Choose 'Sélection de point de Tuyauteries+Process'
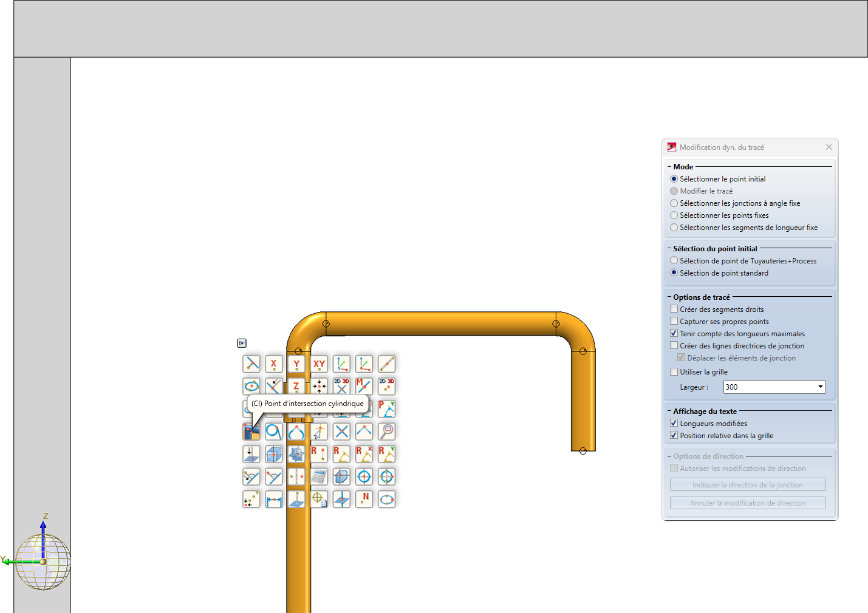This screenshot has width=868, height=613. tap(743, 261)
